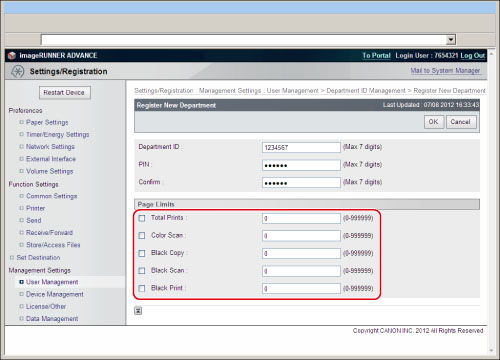The height and width of the screenshot is (360, 500).
Task: Click the OK button
Action: click(434, 122)
